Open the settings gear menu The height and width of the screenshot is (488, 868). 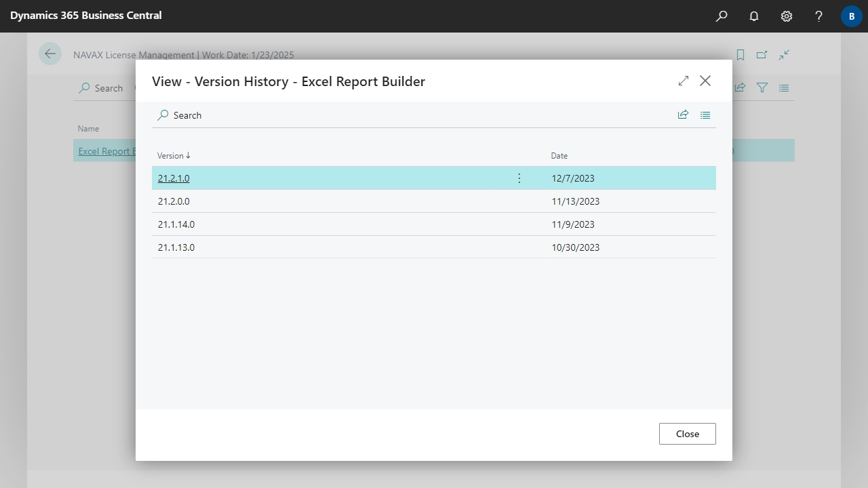tap(787, 16)
